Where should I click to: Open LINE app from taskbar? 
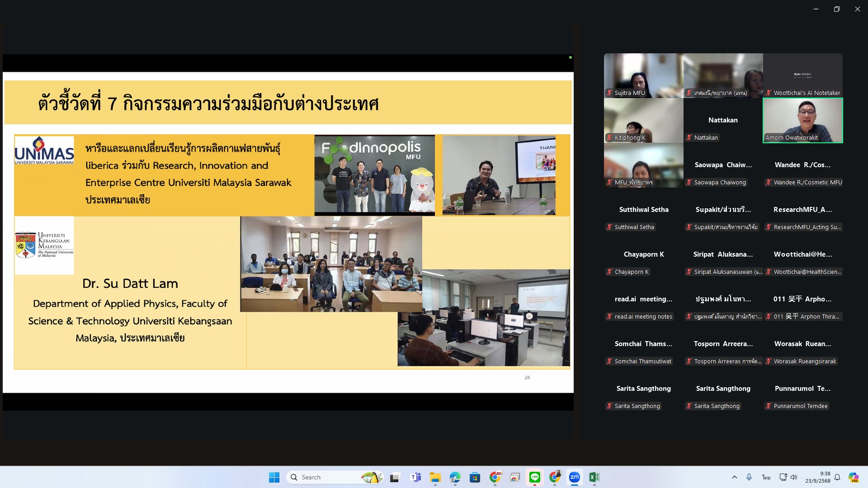click(534, 477)
